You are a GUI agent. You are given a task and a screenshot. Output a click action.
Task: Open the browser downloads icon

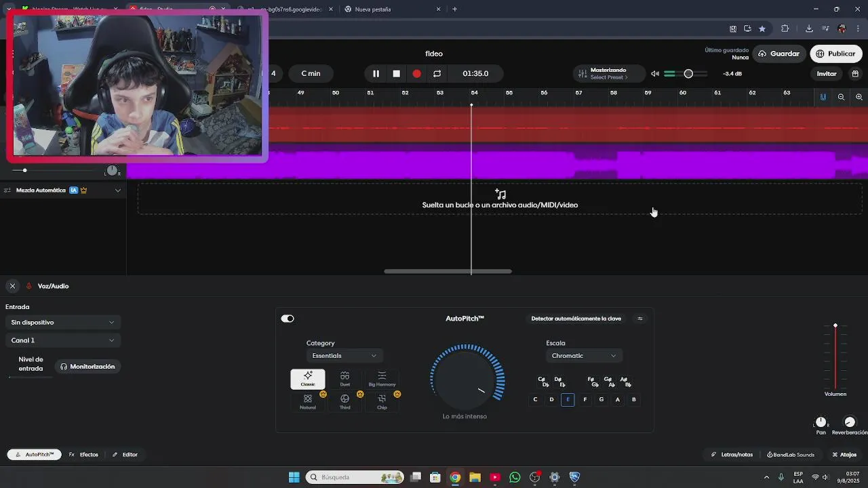tap(809, 28)
